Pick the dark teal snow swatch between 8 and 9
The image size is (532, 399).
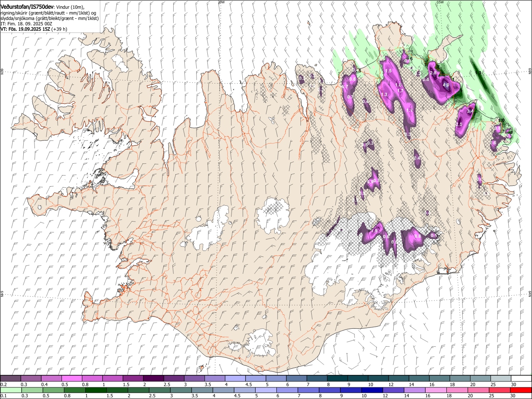tap(337, 379)
